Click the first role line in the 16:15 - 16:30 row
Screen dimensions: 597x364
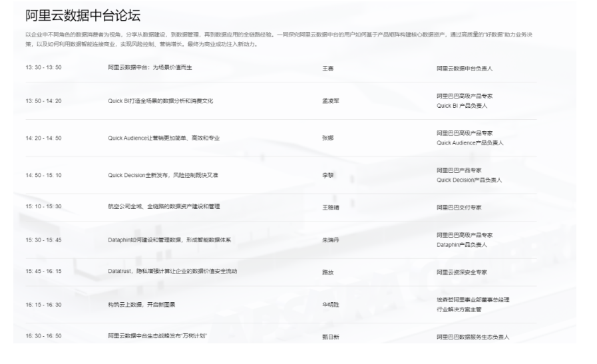coord(473,300)
